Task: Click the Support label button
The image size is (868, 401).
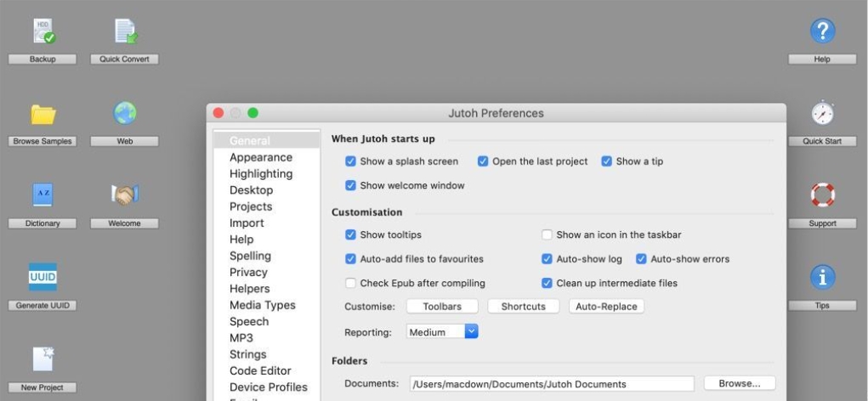Action: (x=822, y=223)
